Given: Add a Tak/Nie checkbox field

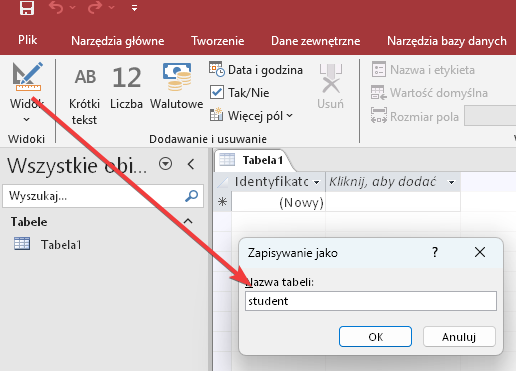Looking at the screenshot, I should (240, 93).
